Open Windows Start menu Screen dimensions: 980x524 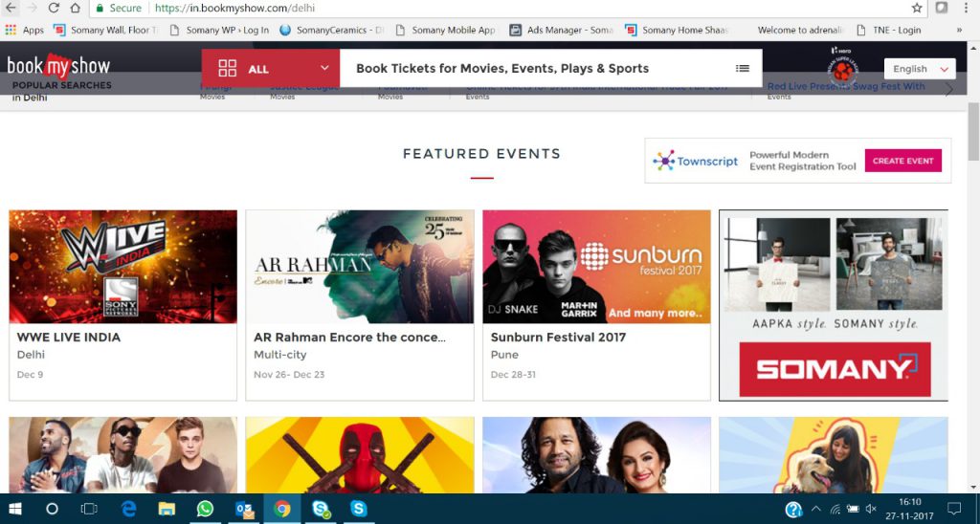pyautogui.click(x=15, y=509)
